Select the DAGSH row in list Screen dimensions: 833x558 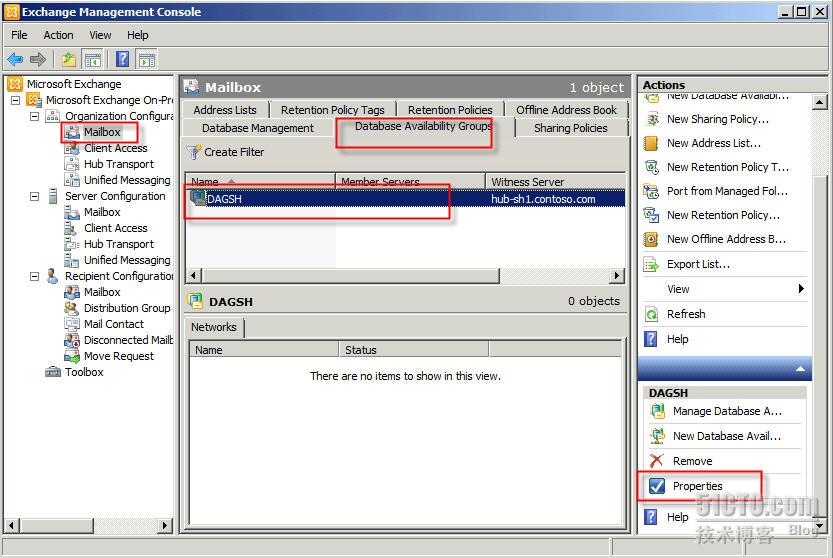405,199
